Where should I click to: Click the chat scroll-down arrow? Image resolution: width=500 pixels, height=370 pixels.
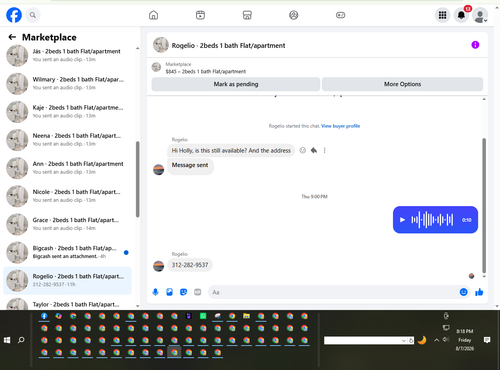pos(484,276)
